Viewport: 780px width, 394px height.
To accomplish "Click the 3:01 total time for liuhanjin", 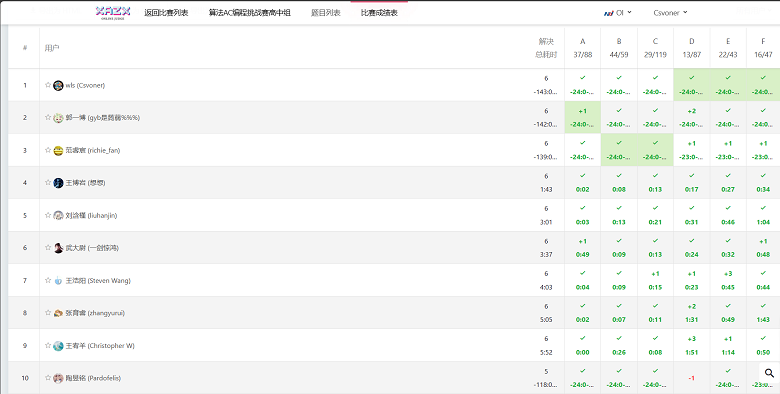I will pyautogui.click(x=546, y=222).
